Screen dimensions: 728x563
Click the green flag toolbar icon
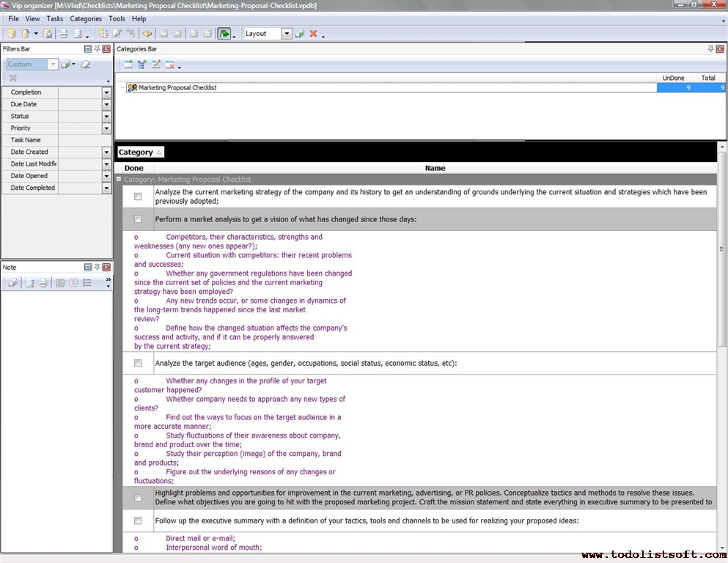(224, 34)
